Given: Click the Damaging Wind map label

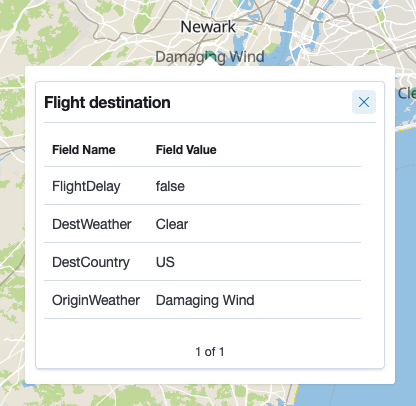Looking at the screenshot, I should coord(210,57).
